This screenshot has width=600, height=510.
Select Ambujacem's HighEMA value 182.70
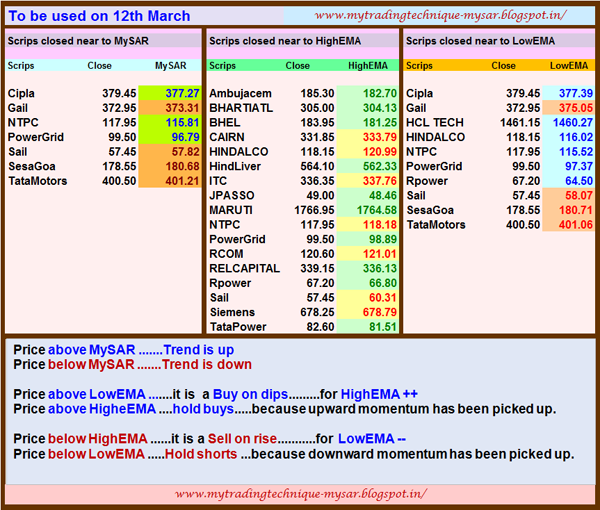(x=380, y=93)
